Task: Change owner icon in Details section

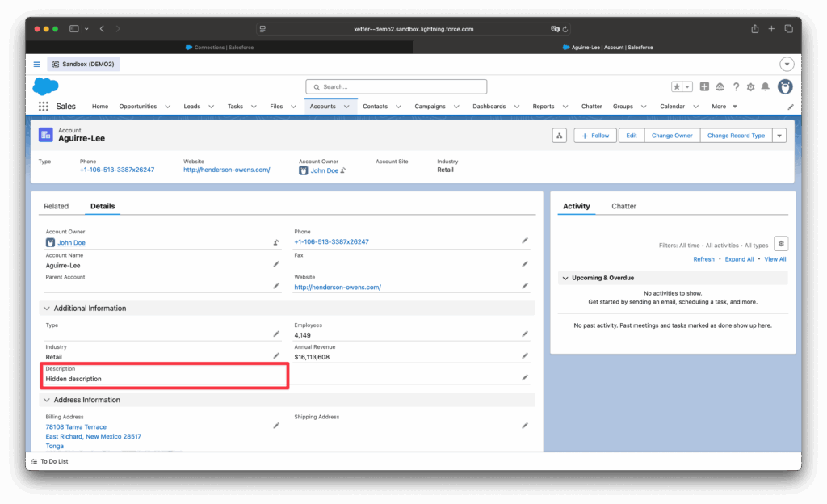Action: pyautogui.click(x=276, y=242)
